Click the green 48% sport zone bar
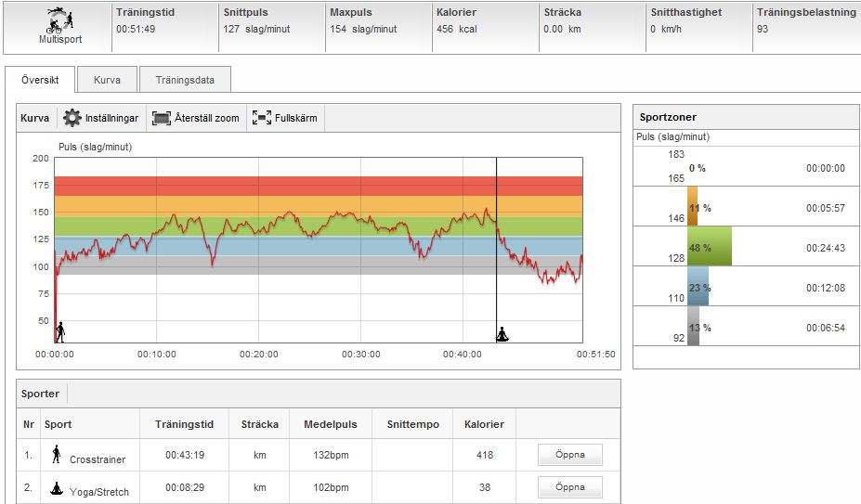The width and height of the screenshot is (861, 504). [710, 247]
